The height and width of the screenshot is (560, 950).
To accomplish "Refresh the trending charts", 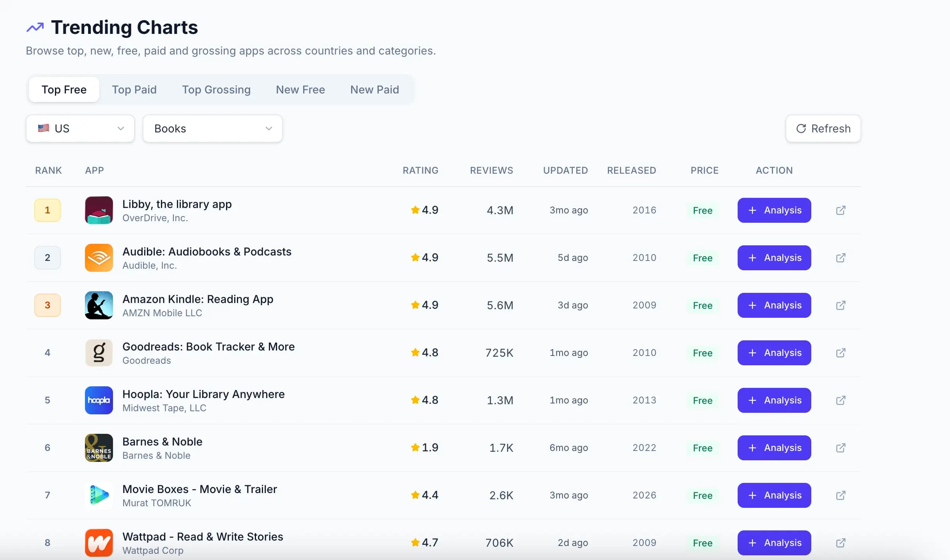I will pyautogui.click(x=823, y=129).
